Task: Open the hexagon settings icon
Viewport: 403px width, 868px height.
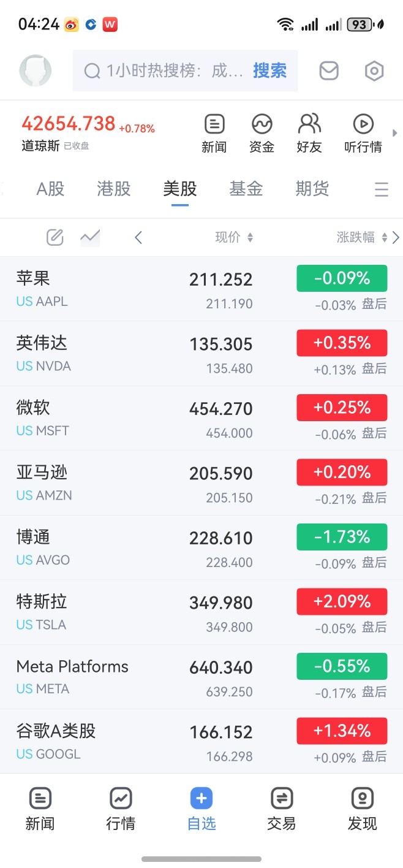Action: (x=374, y=71)
